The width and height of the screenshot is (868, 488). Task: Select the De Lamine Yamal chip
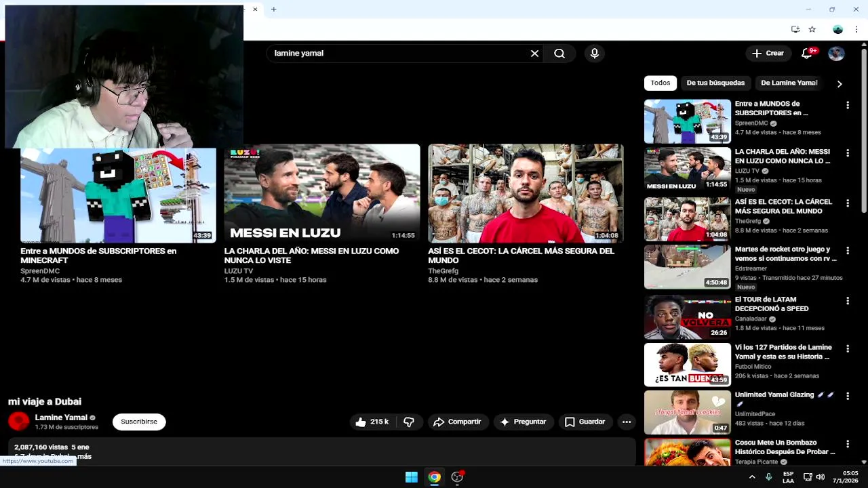(789, 83)
